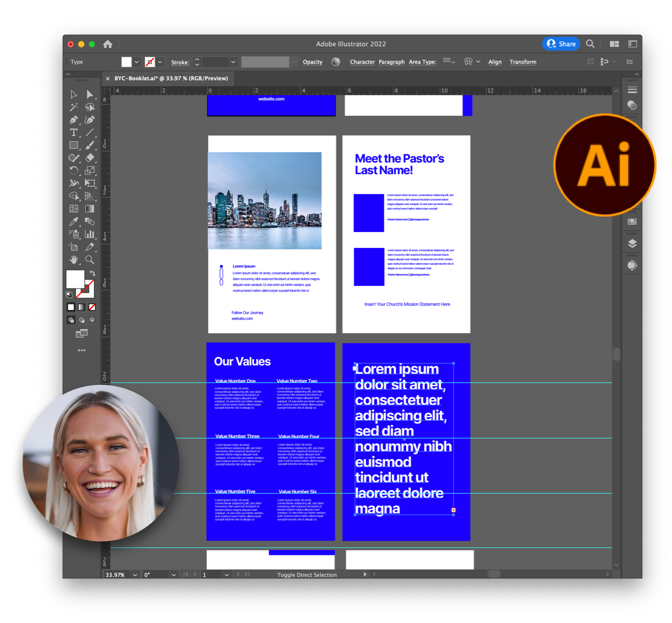Open the Transform panel link
The height and width of the screenshot is (623, 672).
(x=523, y=62)
